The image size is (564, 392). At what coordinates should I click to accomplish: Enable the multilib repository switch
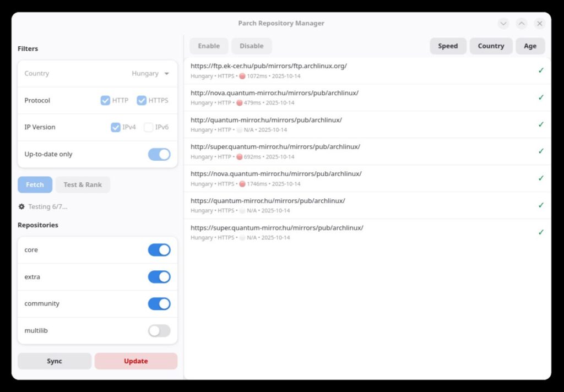[x=159, y=331]
